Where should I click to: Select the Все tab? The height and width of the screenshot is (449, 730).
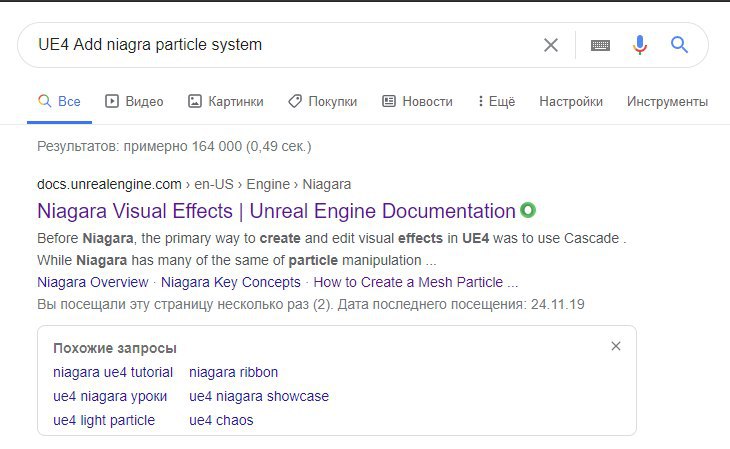59,101
